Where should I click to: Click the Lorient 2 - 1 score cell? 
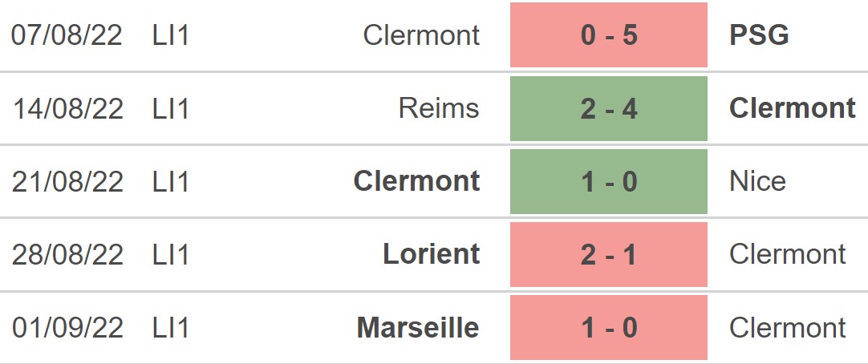(608, 254)
